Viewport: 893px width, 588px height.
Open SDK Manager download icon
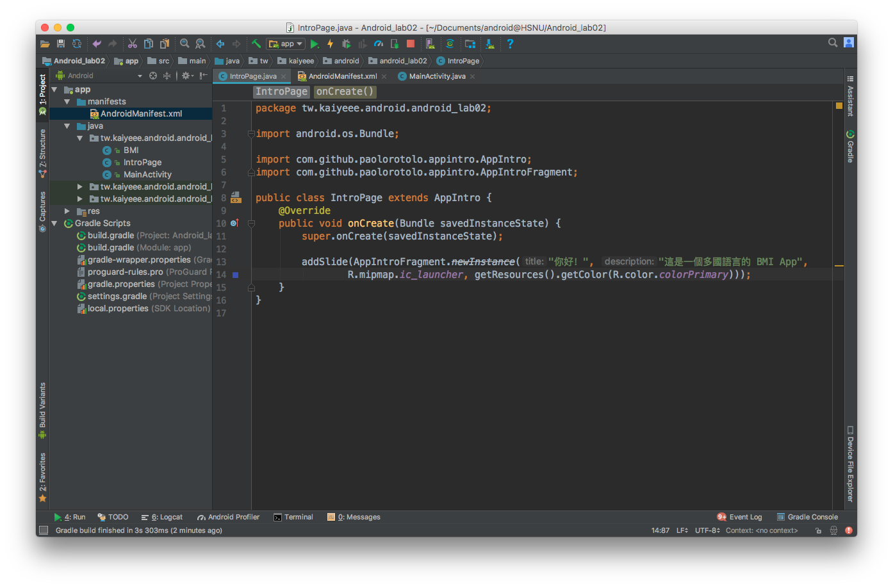click(x=490, y=44)
